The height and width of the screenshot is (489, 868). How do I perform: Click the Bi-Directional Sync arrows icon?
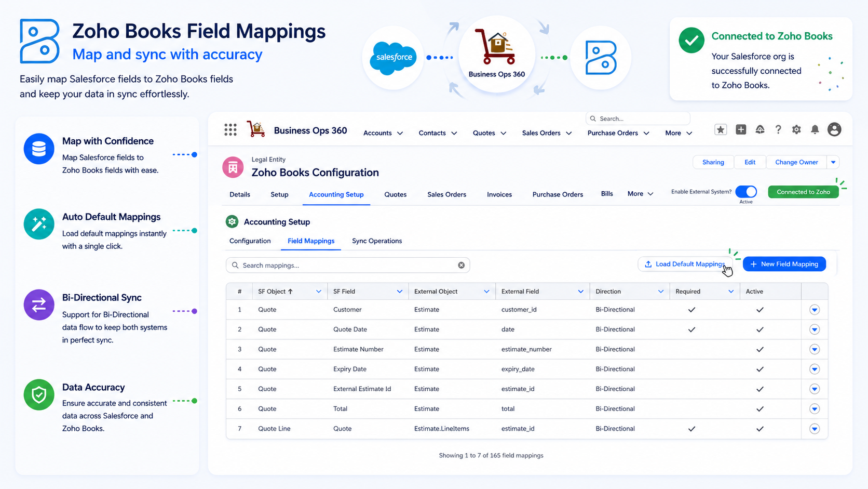point(39,305)
